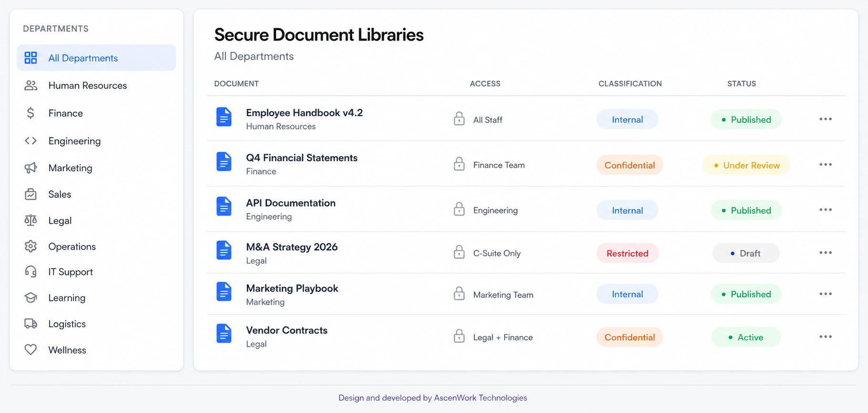The width and height of the screenshot is (868, 413).
Task: Click the lock icon beside Engineering access
Action: point(459,209)
